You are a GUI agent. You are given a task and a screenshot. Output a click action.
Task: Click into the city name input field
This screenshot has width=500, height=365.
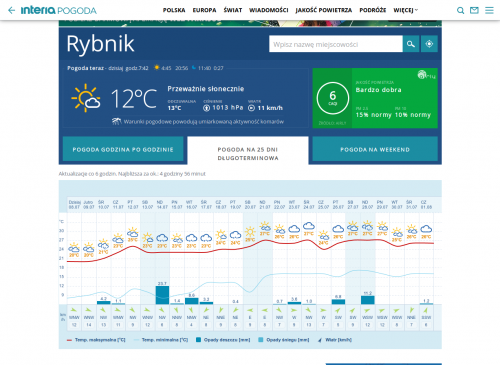(x=336, y=44)
